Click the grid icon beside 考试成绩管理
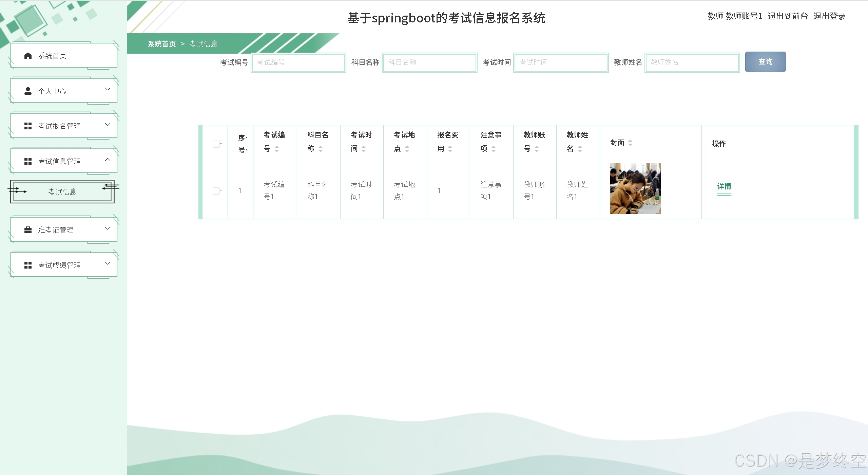 point(28,265)
